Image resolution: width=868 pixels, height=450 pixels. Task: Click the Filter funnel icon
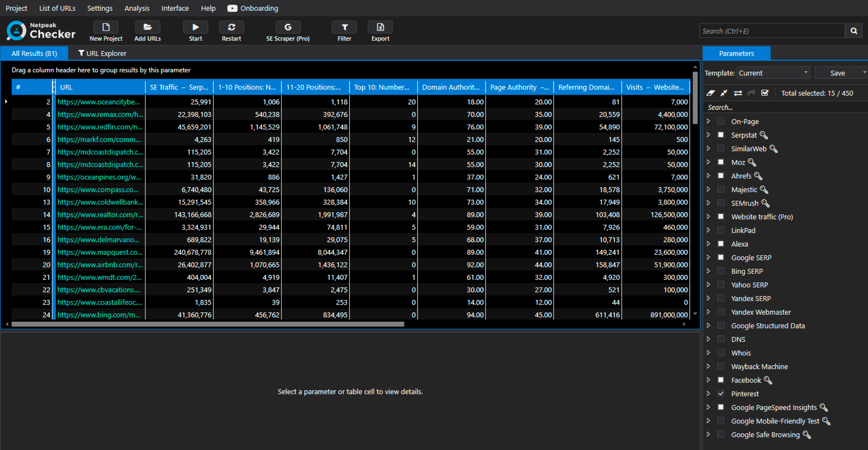[344, 27]
